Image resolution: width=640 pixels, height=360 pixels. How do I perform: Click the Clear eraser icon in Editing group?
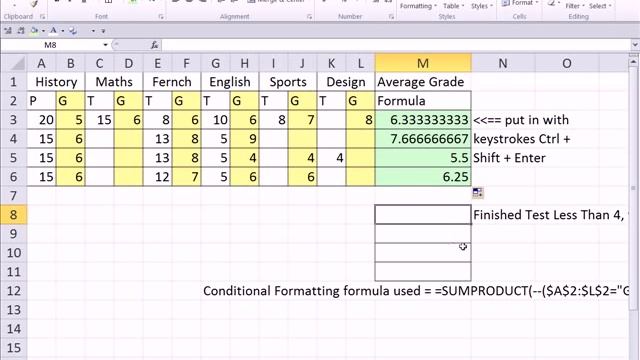[551, 3]
